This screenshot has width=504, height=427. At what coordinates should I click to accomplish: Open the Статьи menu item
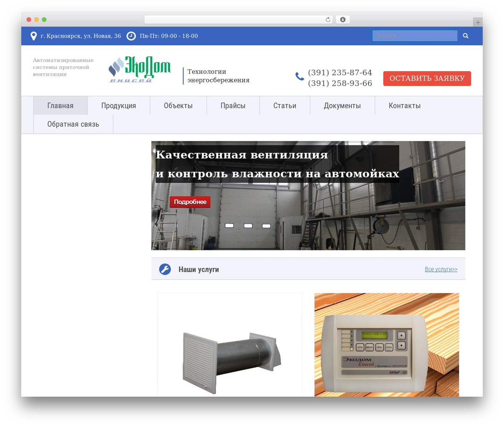(x=285, y=106)
